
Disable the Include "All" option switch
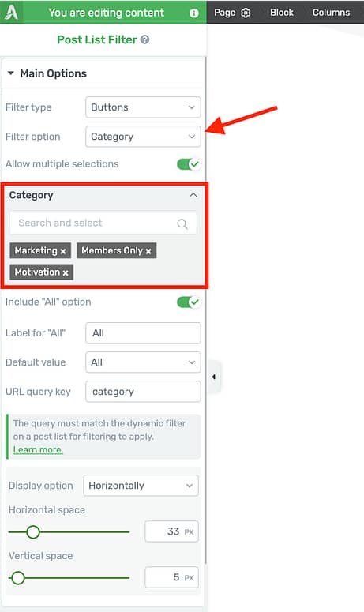click(x=189, y=302)
